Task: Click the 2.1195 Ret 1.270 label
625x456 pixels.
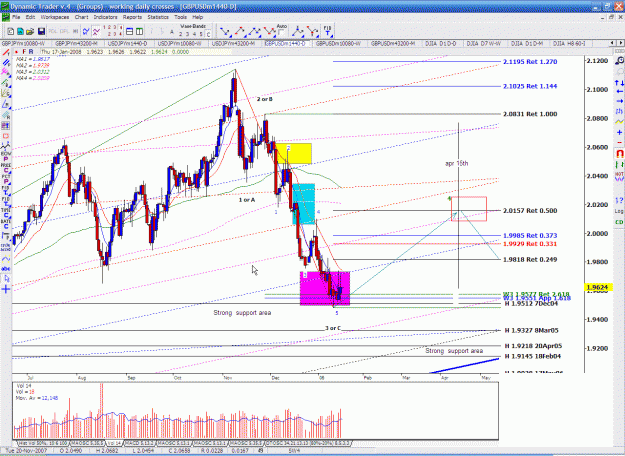Action: coord(530,62)
